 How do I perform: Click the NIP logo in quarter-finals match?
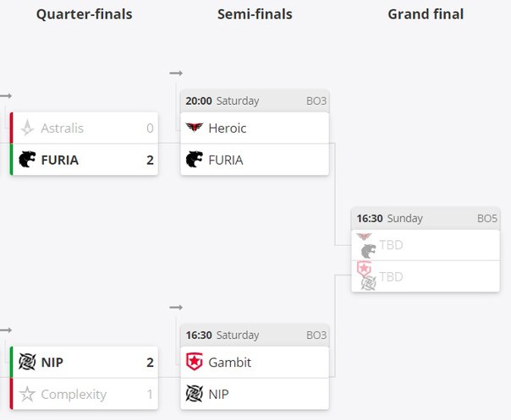pyautogui.click(x=27, y=362)
